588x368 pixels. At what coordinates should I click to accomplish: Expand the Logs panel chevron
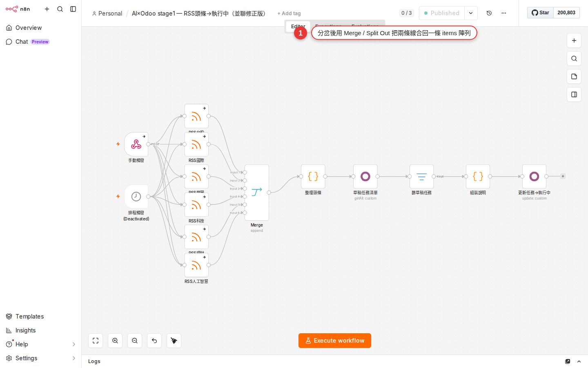579,361
